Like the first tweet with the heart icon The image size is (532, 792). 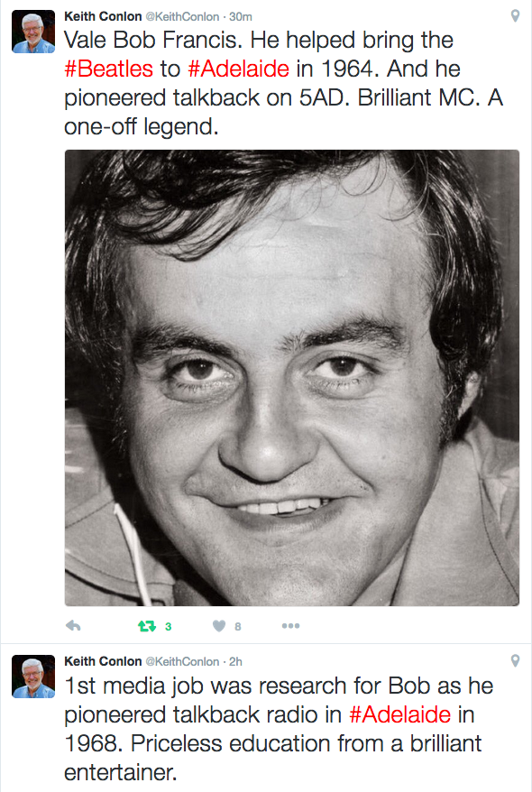pyautogui.click(x=219, y=626)
